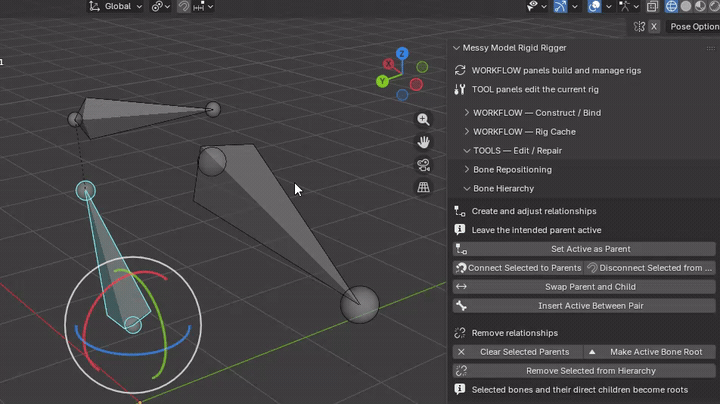The image size is (720, 404).
Task: Switch to Rendered viewport shading
Action: [714, 6]
